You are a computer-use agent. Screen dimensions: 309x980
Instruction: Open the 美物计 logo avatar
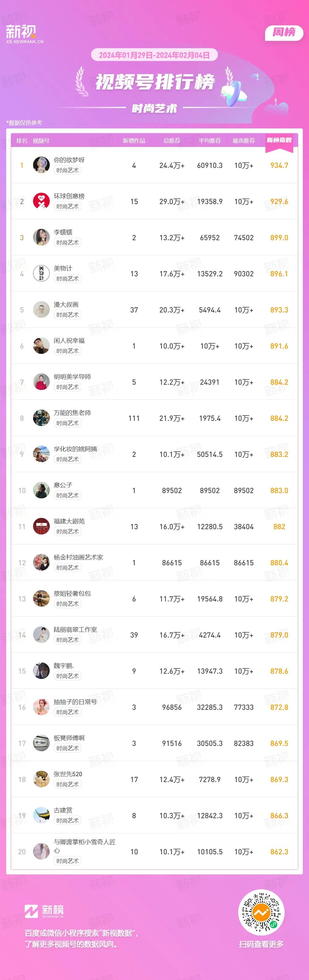41,274
